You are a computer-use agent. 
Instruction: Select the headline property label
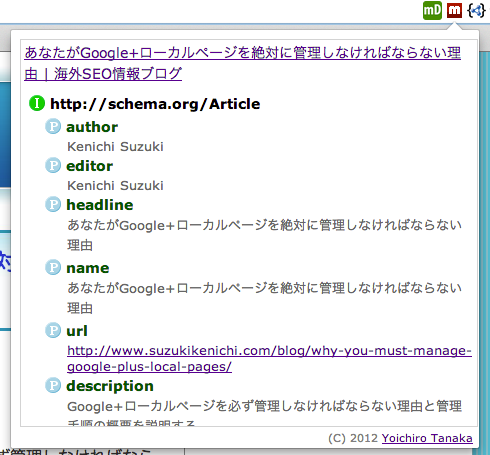point(100,205)
